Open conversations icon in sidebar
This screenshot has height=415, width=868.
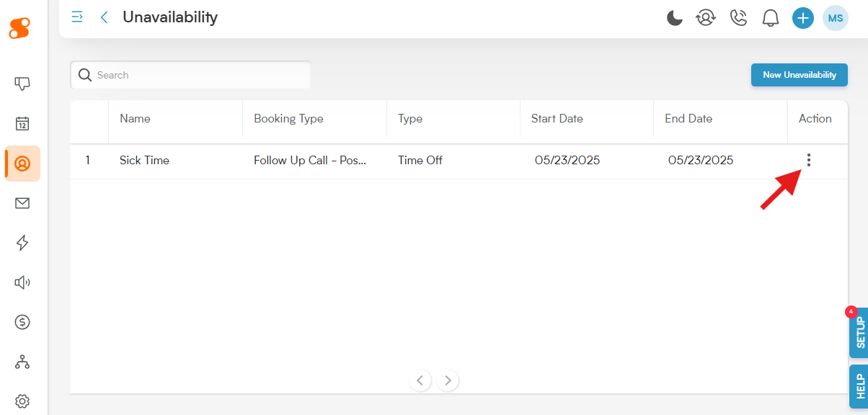coord(22,84)
